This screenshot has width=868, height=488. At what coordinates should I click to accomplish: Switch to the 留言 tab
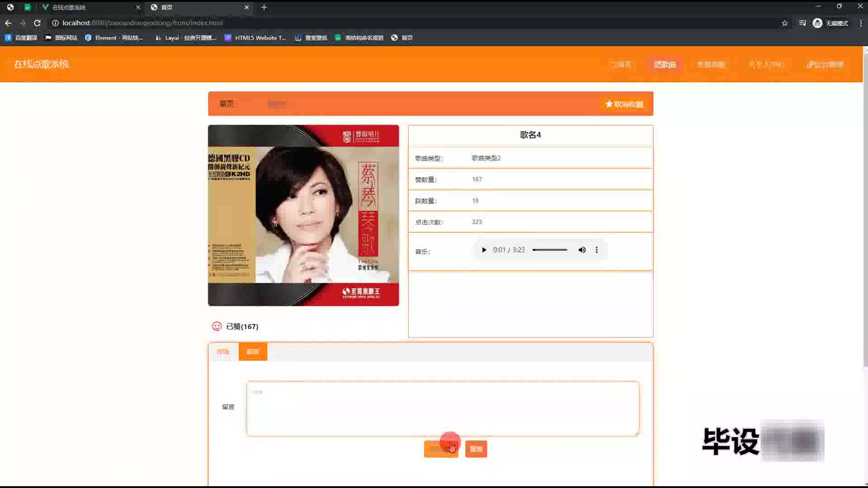tap(253, 352)
